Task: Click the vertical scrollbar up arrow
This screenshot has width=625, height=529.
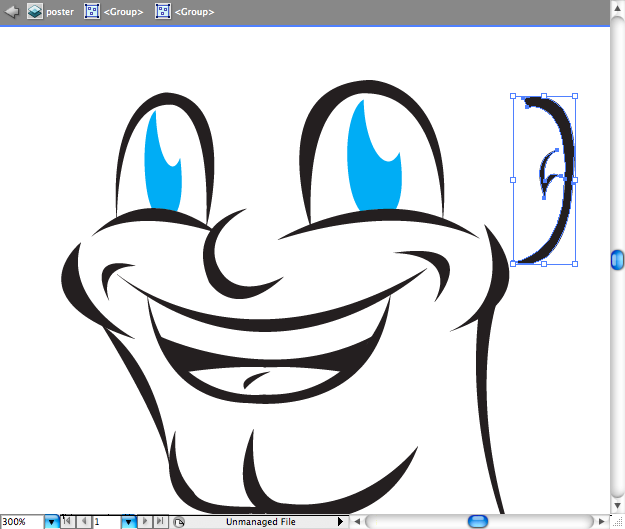Action: tap(617, 8)
